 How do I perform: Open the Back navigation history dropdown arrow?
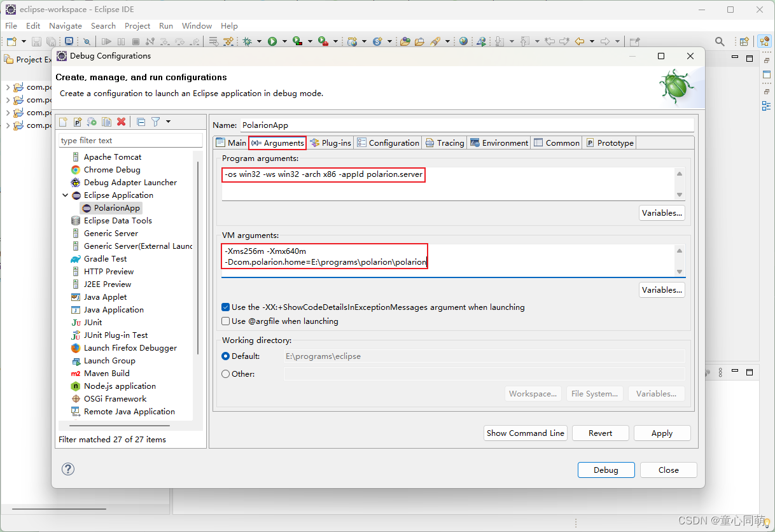click(x=592, y=41)
